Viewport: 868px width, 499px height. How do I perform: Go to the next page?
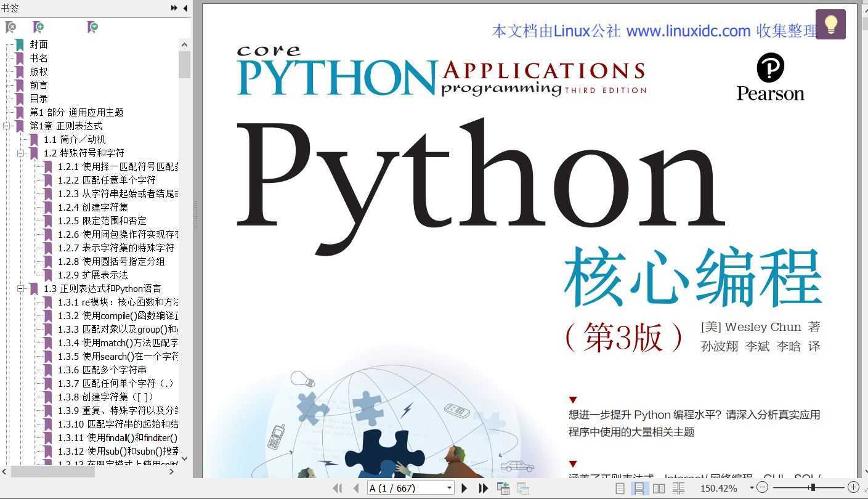[464, 488]
